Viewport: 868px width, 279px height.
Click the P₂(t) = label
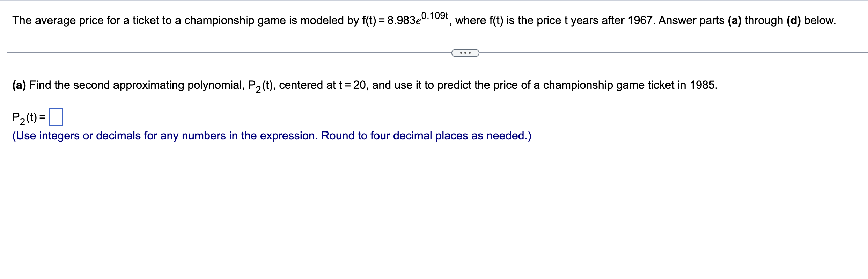coord(28,118)
